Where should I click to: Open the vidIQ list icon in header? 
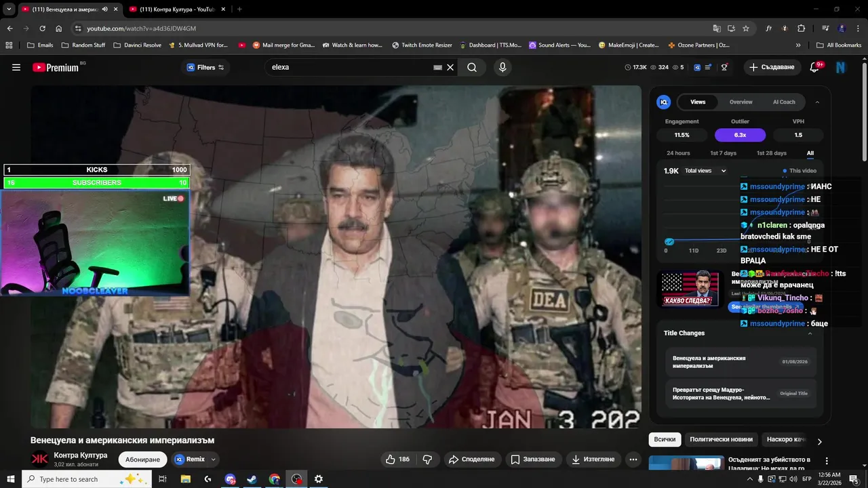(x=708, y=67)
